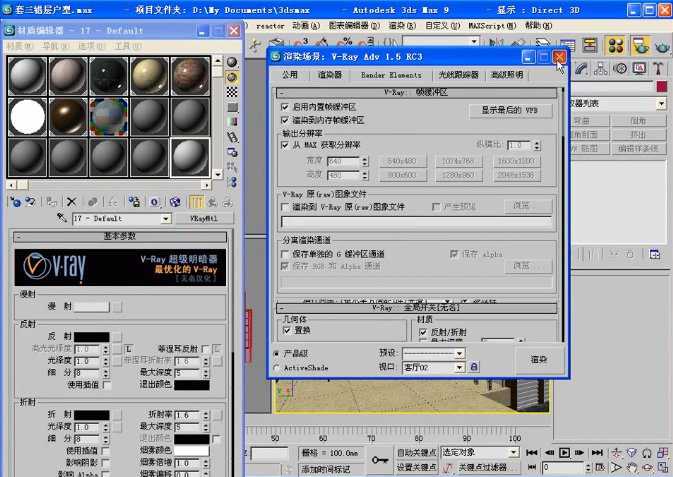Image resolution: width=673 pixels, height=477 pixels.
Task: Click the Toggle Key Mode key icon
Action: coord(379,460)
